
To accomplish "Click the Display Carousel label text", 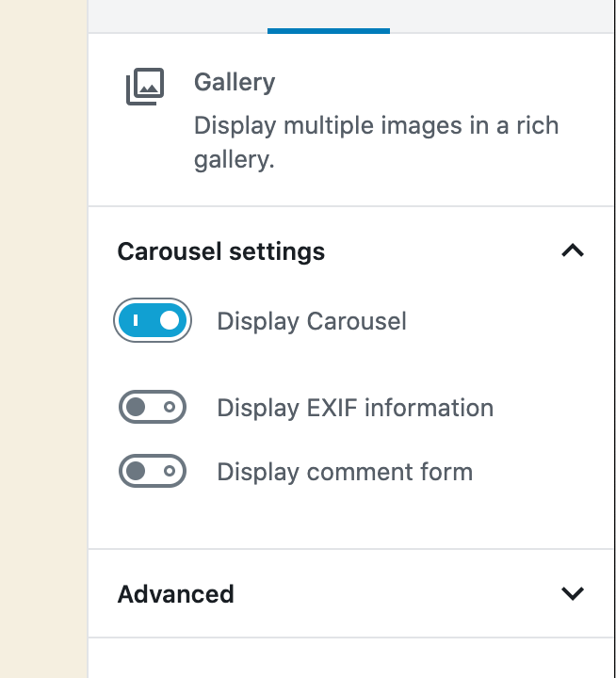I will click(312, 321).
